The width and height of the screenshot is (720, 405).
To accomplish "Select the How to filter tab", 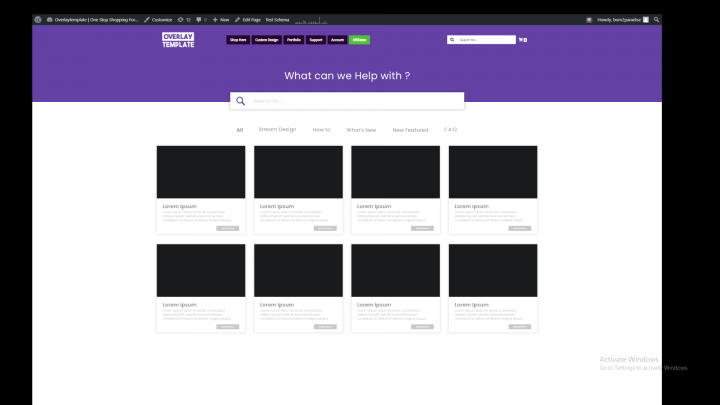I will click(321, 130).
